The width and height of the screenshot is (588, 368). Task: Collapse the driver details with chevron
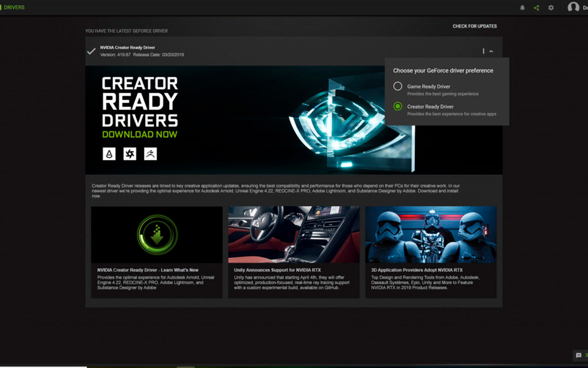point(491,52)
